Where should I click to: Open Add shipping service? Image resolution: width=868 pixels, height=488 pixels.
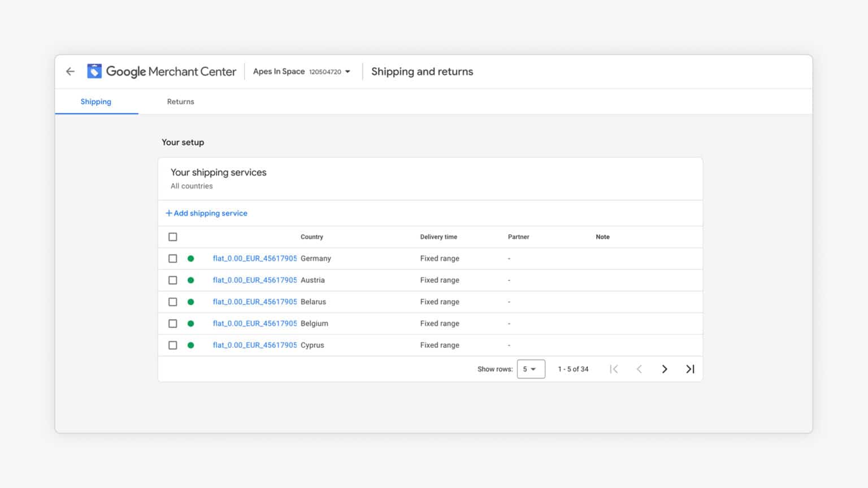pos(210,213)
